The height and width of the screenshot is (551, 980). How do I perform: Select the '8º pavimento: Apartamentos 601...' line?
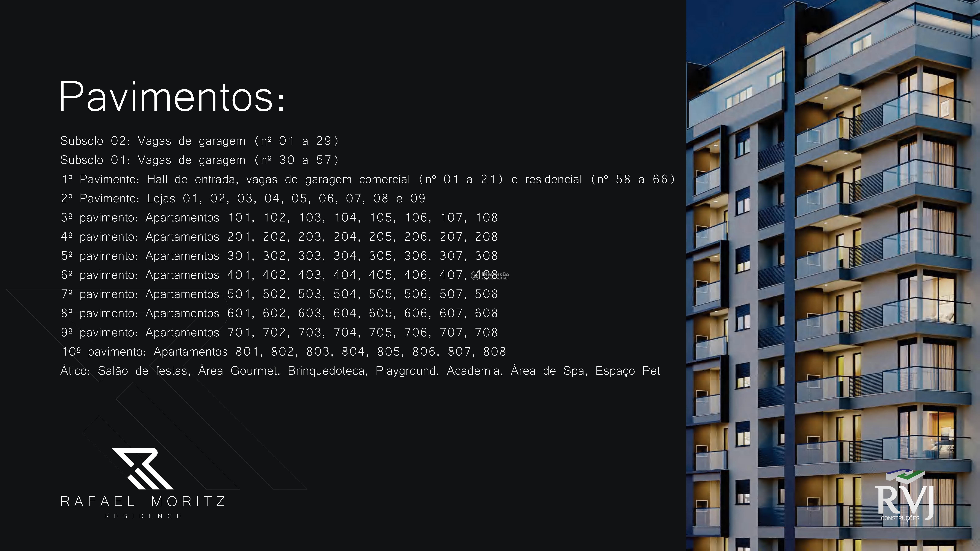click(x=280, y=313)
